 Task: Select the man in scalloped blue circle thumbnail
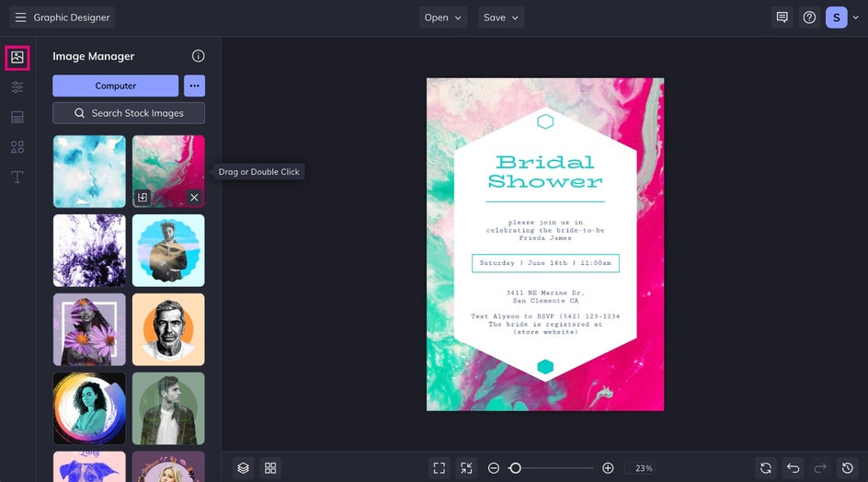tap(168, 250)
